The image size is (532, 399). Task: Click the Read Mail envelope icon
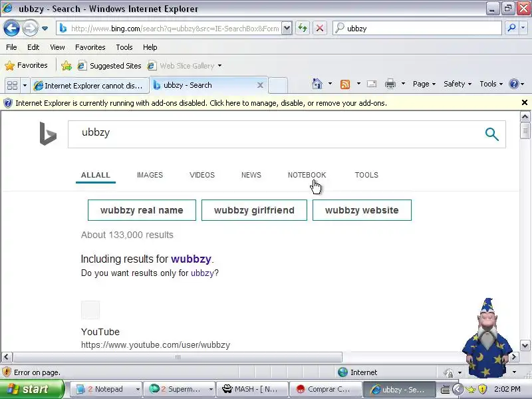(x=372, y=84)
